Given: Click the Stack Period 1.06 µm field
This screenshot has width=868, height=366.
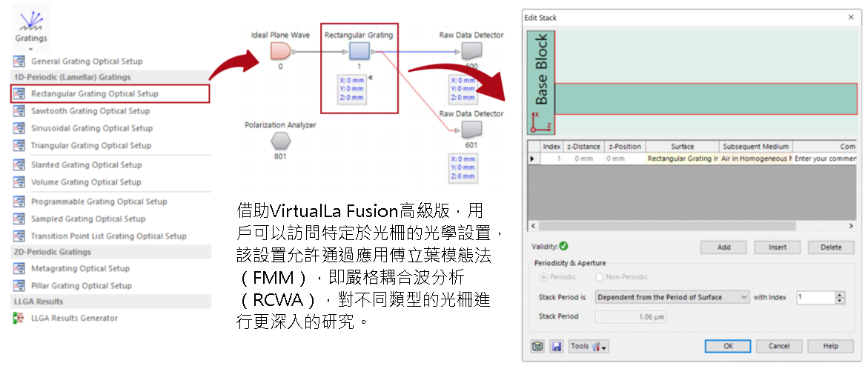Looking at the screenshot, I should coord(631,316).
